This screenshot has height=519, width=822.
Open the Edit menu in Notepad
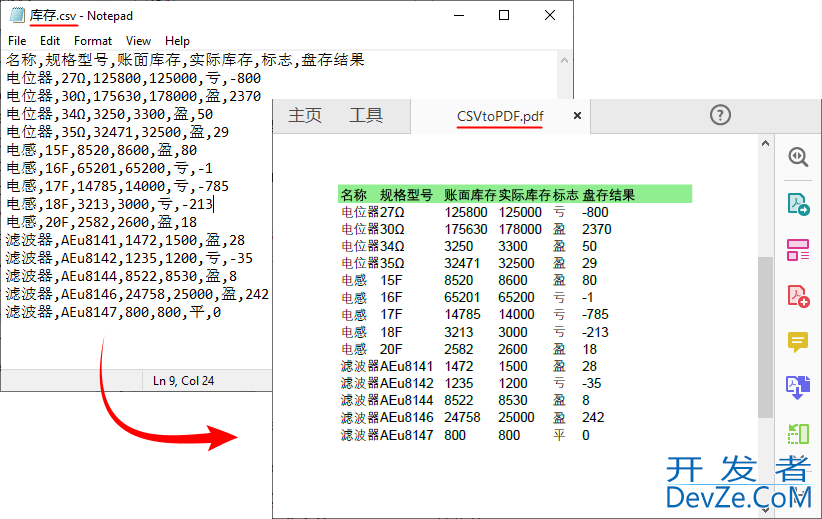(50, 41)
